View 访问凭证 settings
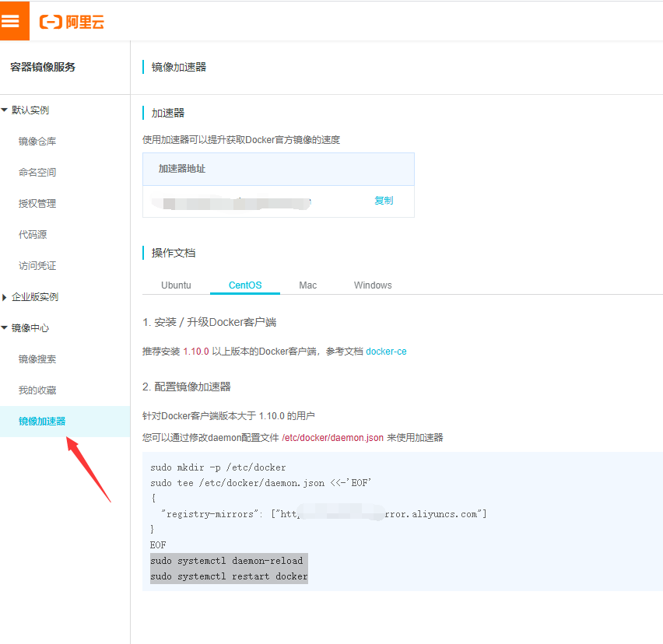Viewport: 663px width, 644px height. (39, 265)
